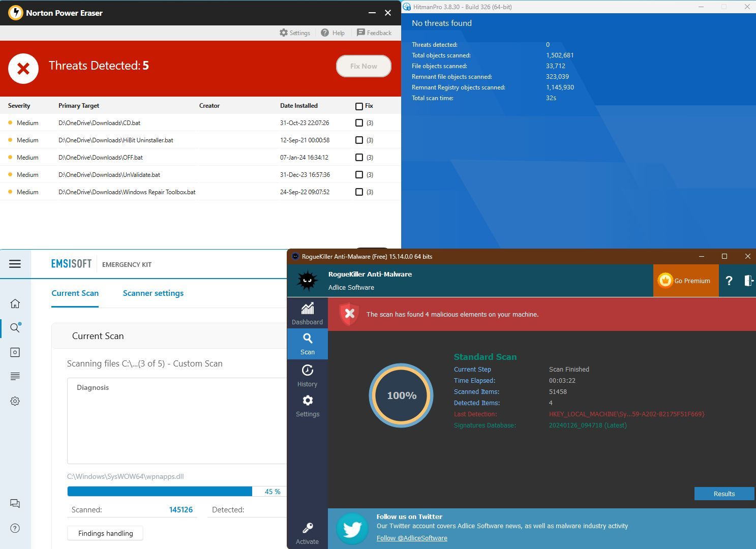Open Emsisoft quarantine icon in sidebar
This screenshot has height=549, width=756.
coord(15,352)
